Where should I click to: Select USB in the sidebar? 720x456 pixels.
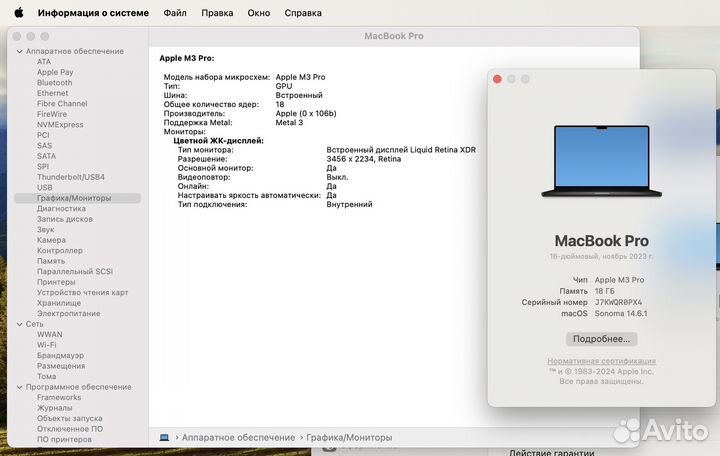[45, 188]
